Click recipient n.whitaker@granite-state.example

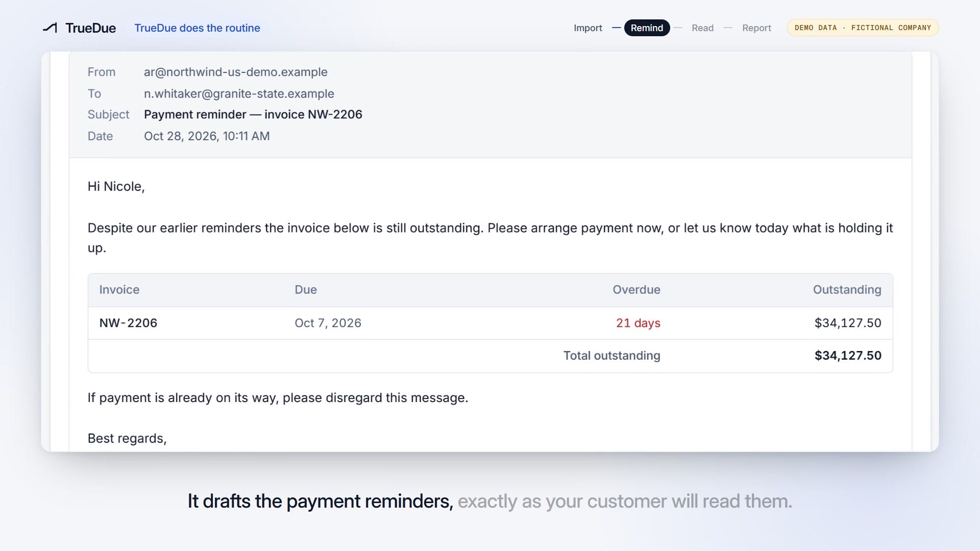(x=239, y=93)
